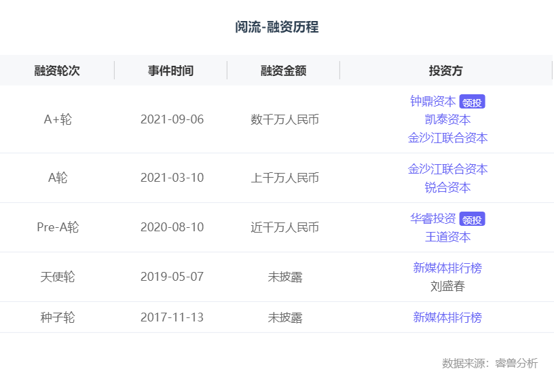Click 未披露 in the 天使轮 row

(x=284, y=277)
